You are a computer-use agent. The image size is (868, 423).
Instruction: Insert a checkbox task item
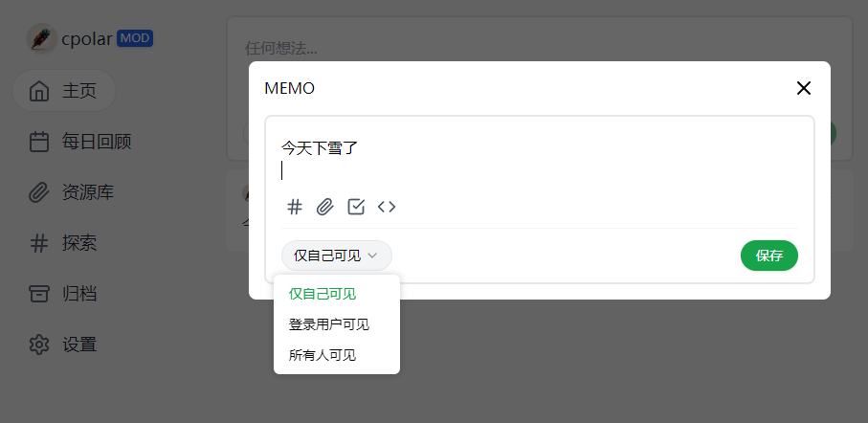[356, 207]
